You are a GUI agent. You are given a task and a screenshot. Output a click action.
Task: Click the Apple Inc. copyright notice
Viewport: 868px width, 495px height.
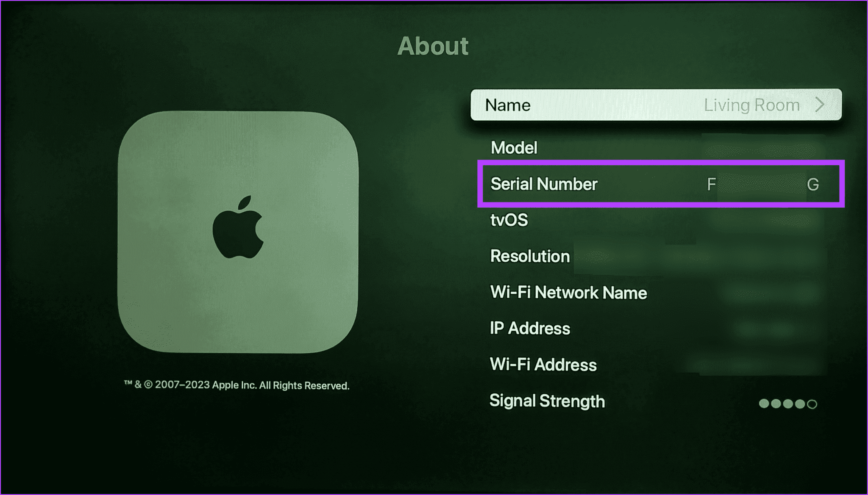236,385
